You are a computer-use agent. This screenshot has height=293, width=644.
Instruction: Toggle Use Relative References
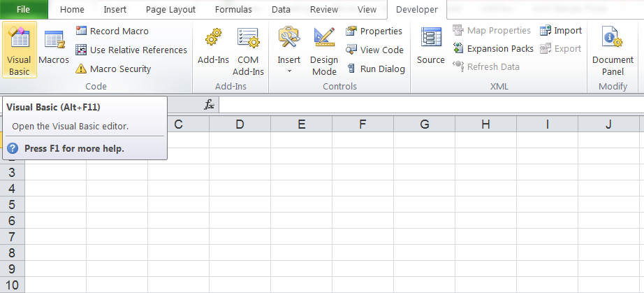(131, 50)
